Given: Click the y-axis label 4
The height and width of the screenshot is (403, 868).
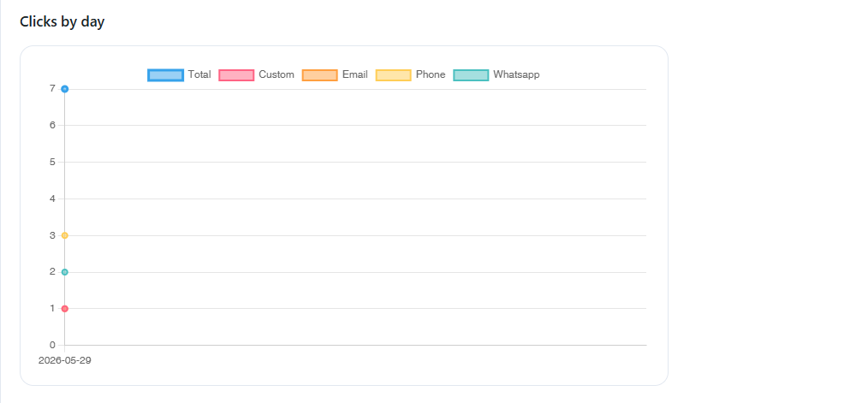Looking at the screenshot, I should 52,199.
